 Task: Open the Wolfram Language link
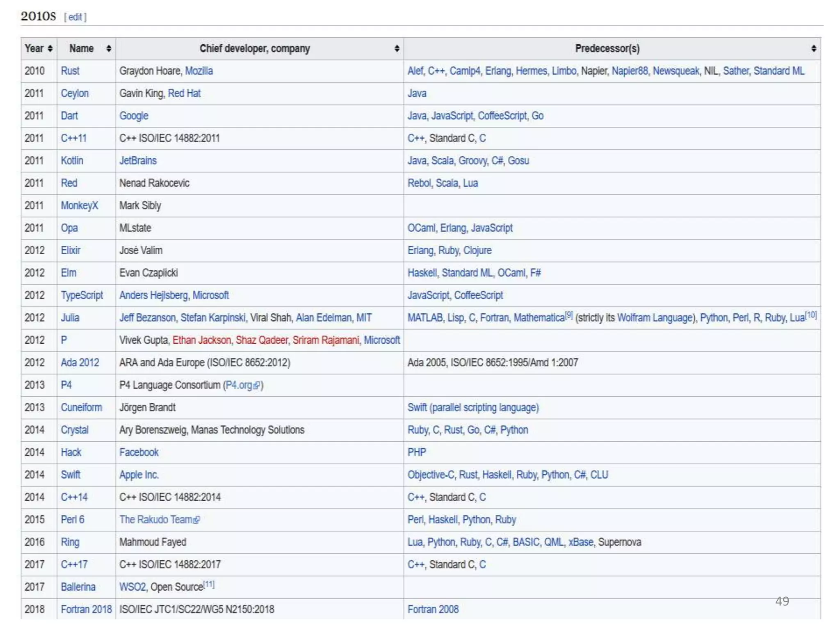(655, 318)
